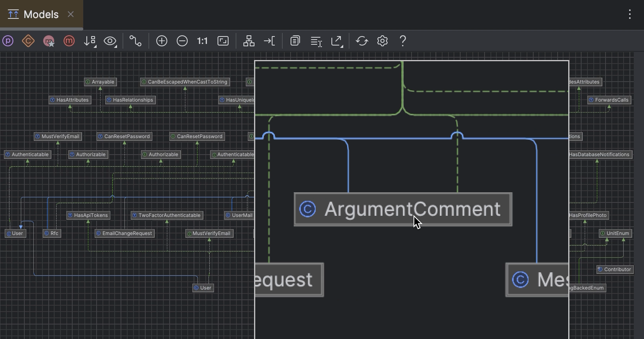Image resolution: width=644 pixels, height=339 pixels.
Task: Zoom out of the diagram
Action: 182,41
